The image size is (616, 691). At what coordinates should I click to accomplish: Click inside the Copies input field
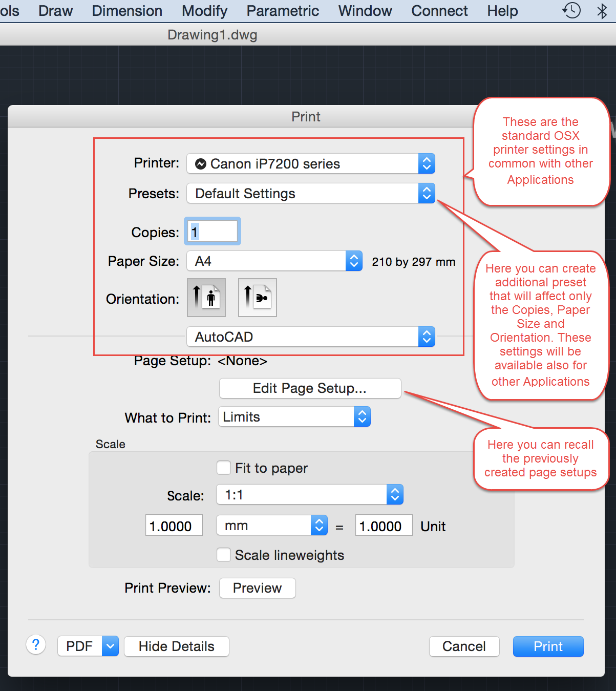pyautogui.click(x=211, y=232)
